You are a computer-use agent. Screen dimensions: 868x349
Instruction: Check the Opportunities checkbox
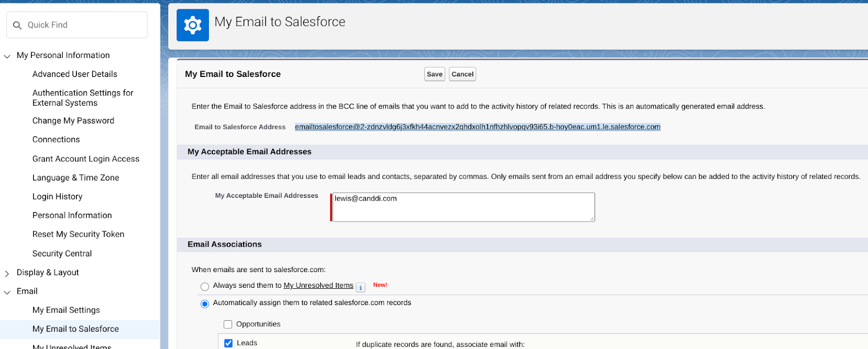pos(228,325)
